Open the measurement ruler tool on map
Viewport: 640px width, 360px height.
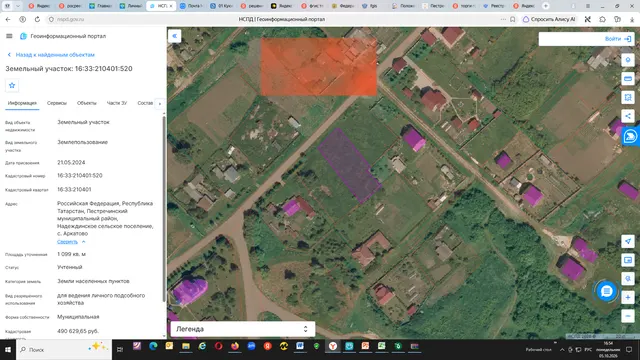(x=628, y=78)
